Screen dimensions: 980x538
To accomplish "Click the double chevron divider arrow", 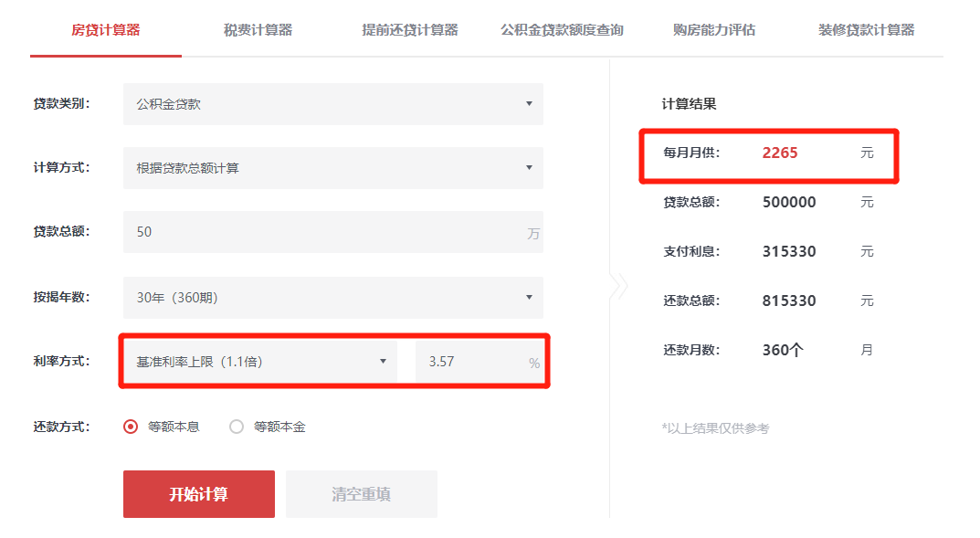I will (x=619, y=286).
